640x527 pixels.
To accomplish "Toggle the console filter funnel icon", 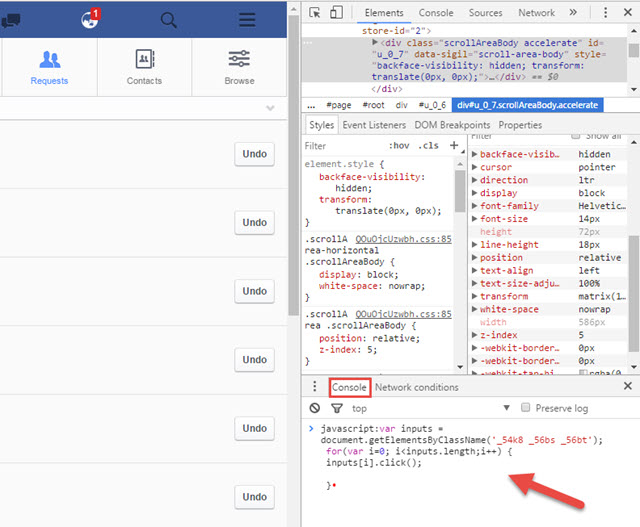I will (337, 408).
